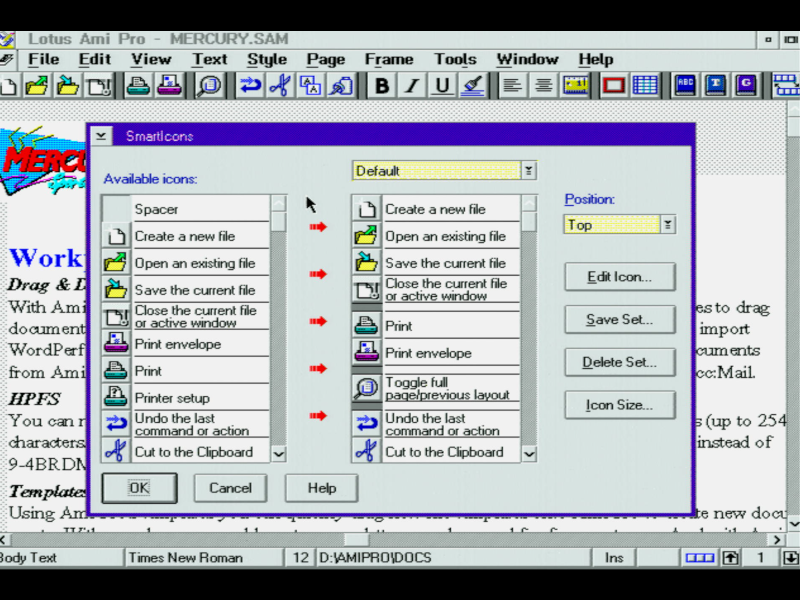Image resolution: width=800 pixels, height=600 pixels.
Task: Click the red add frame toolbar icon
Action: (614, 86)
